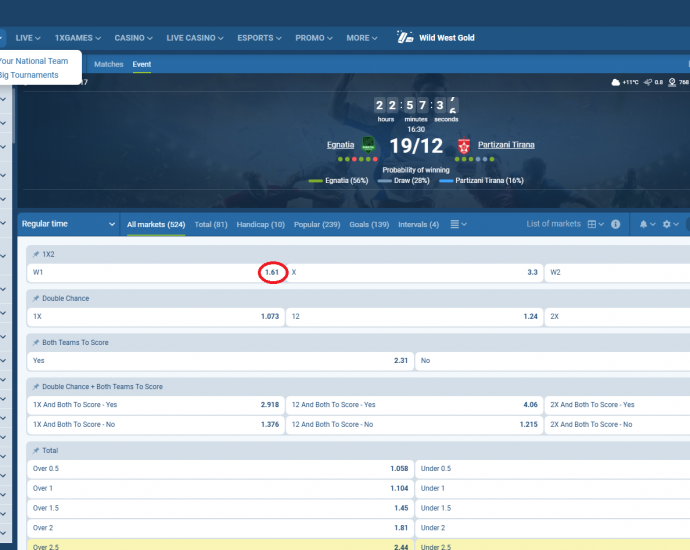
Task: Bet Over 2.5 at 2.44
Action: (220, 545)
